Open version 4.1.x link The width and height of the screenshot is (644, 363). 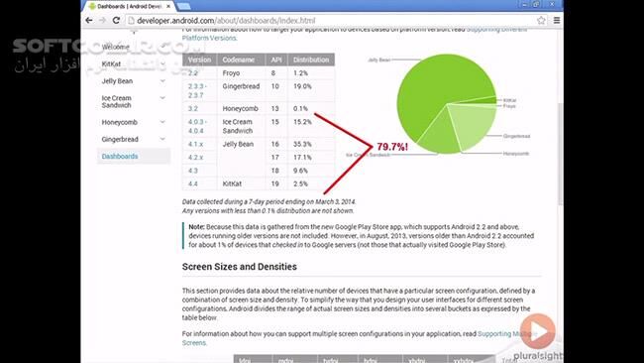click(195, 144)
